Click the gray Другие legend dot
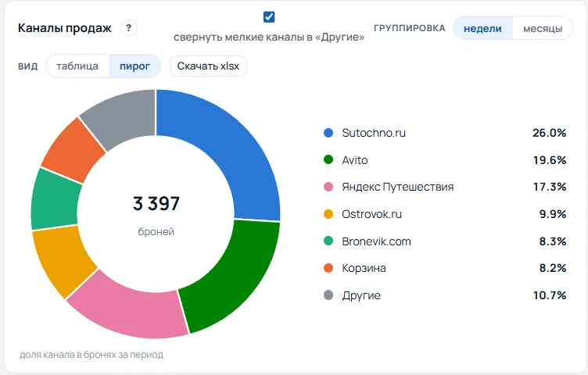The image size is (588, 375). (x=328, y=295)
